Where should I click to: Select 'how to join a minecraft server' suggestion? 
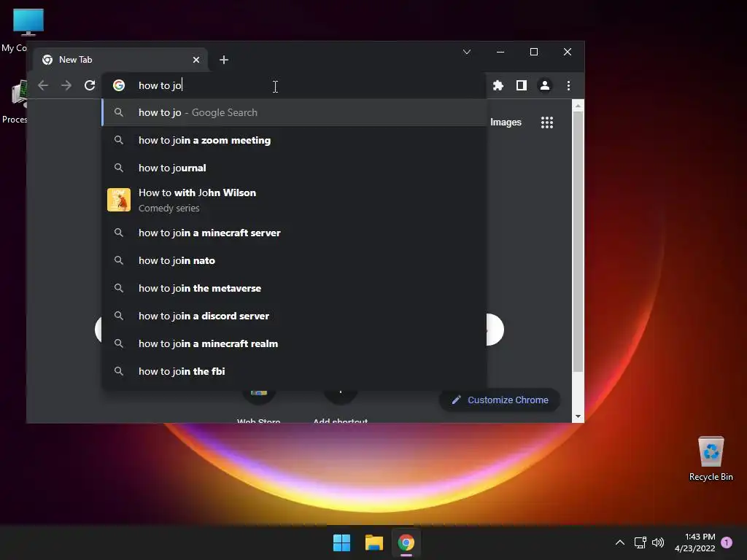click(294, 233)
